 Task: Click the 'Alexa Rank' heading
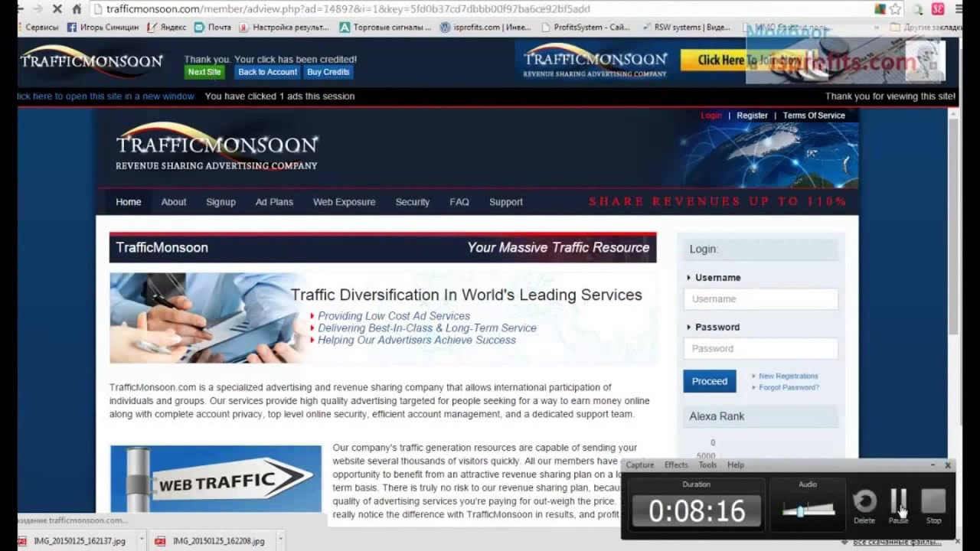pos(717,416)
